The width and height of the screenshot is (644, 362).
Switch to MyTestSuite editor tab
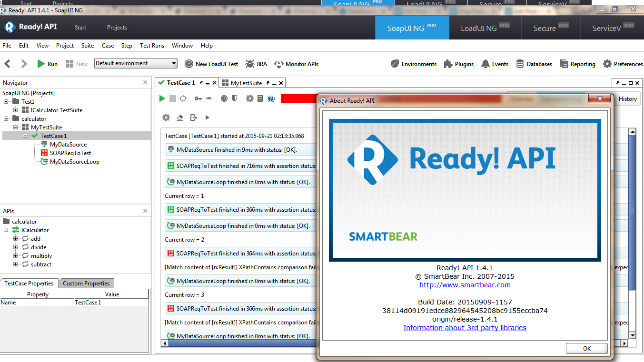[246, 83]
